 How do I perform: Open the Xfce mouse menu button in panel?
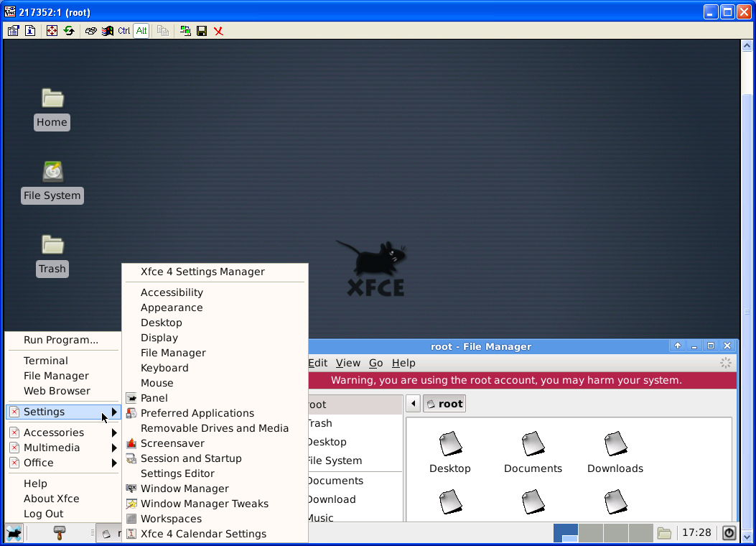[x=14, y=533]
